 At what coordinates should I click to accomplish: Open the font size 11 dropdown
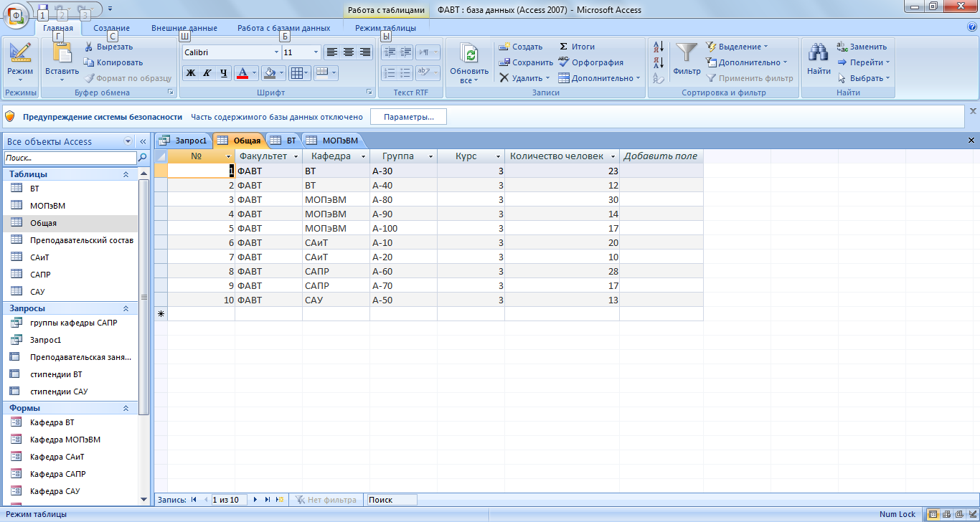coord(316,52)
